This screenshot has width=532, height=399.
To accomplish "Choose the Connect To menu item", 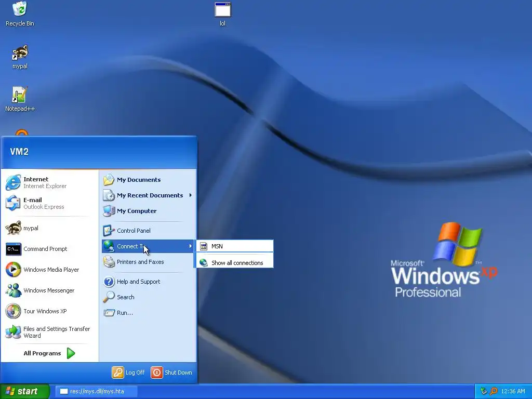I will [148, 246].
